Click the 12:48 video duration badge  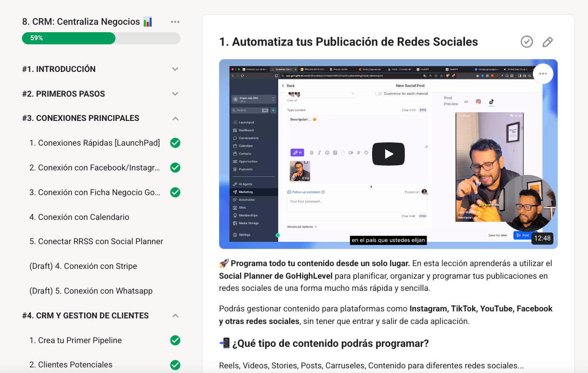point(542,238)
